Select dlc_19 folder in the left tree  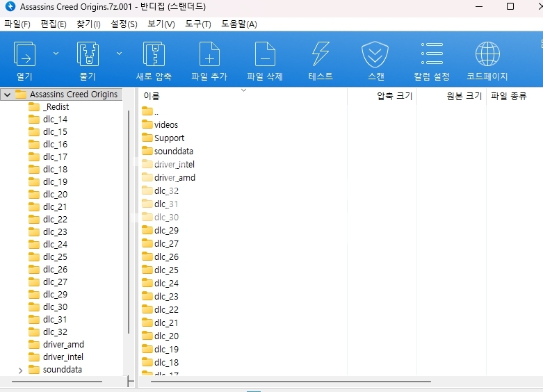point(48,182)
